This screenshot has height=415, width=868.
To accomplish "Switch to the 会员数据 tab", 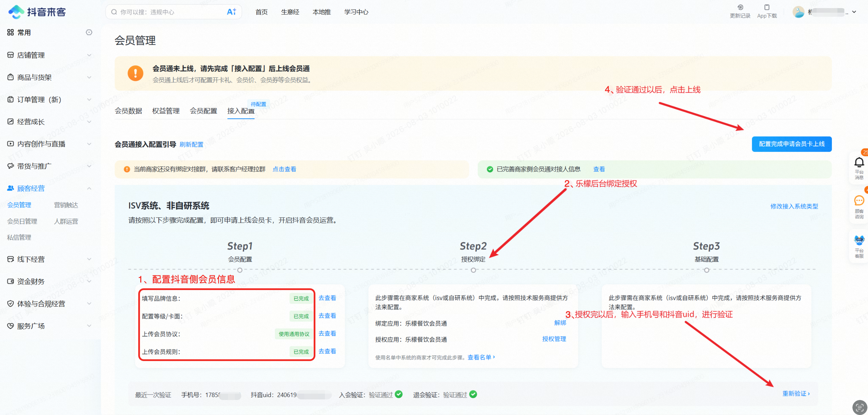I will pos(128,111).
